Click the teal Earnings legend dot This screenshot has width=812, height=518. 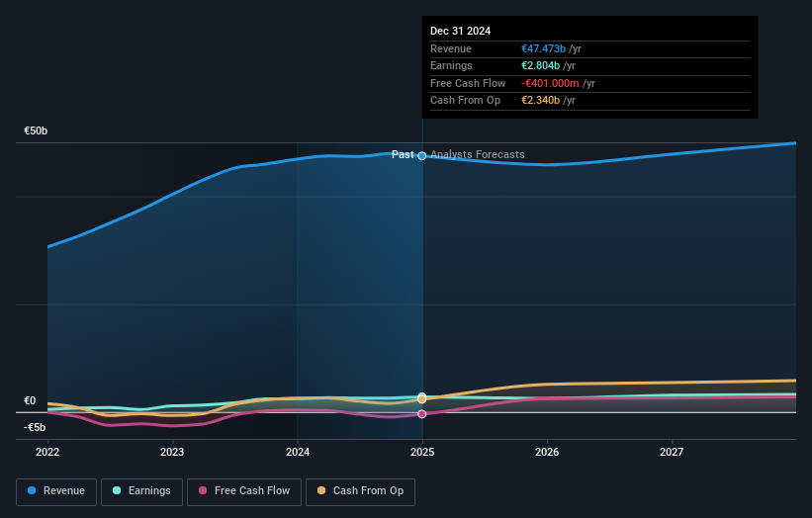[117, 490]
